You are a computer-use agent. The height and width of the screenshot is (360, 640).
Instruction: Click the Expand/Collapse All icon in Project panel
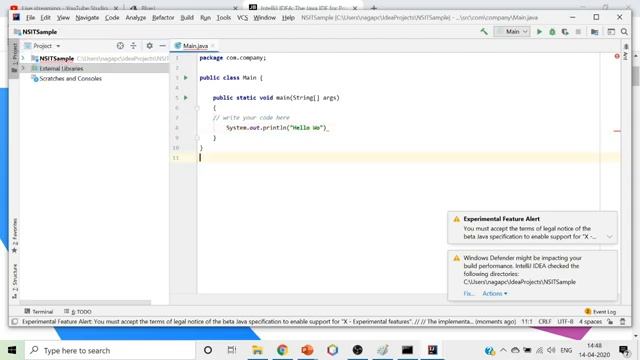133,46
